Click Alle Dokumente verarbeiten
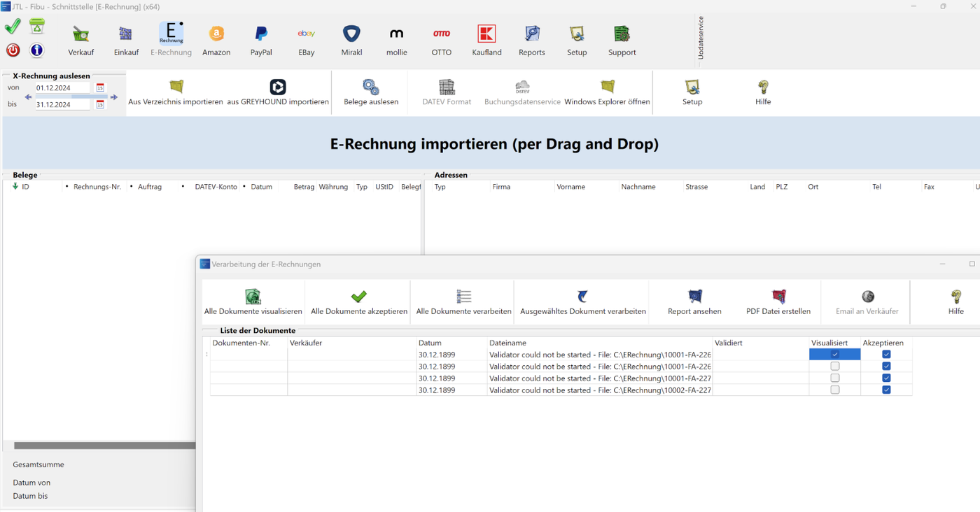 (463, 302)
